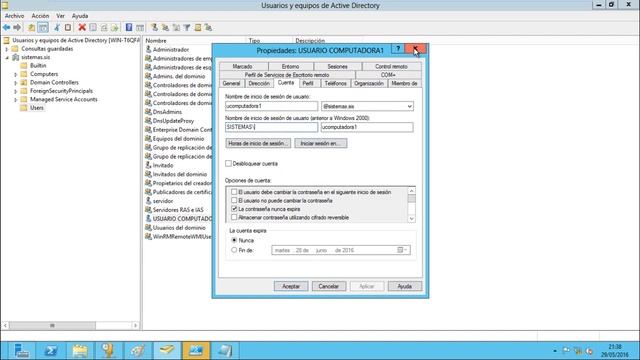Switch to the Control remoto tab
Image resolution: width=640 pixels, height=360 pixels.
coord(391,66)
